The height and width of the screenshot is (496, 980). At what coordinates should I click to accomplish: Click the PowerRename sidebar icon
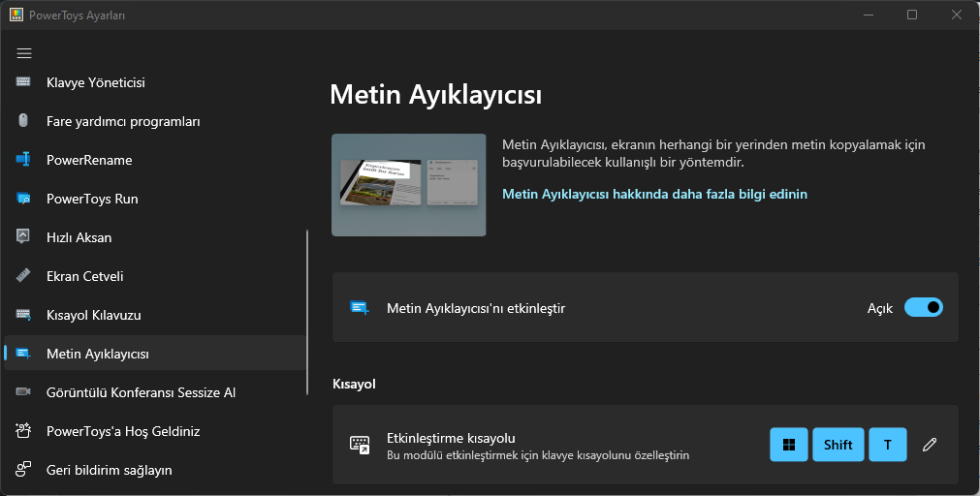[23, 159]
